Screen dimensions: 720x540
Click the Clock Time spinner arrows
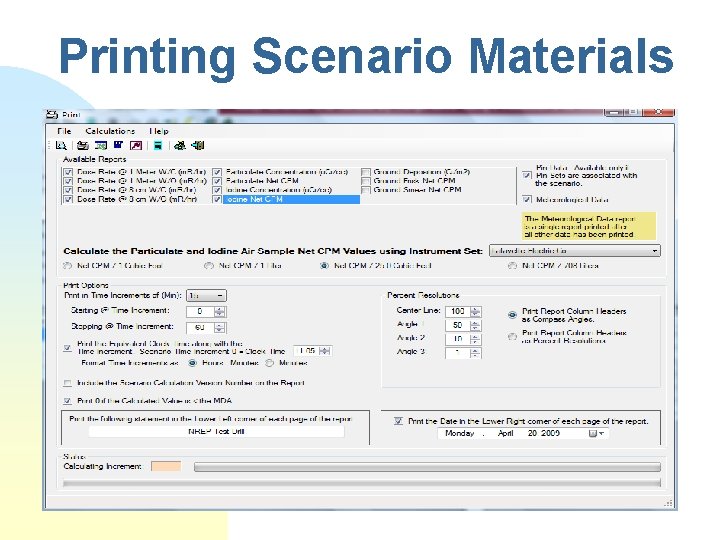325,351
